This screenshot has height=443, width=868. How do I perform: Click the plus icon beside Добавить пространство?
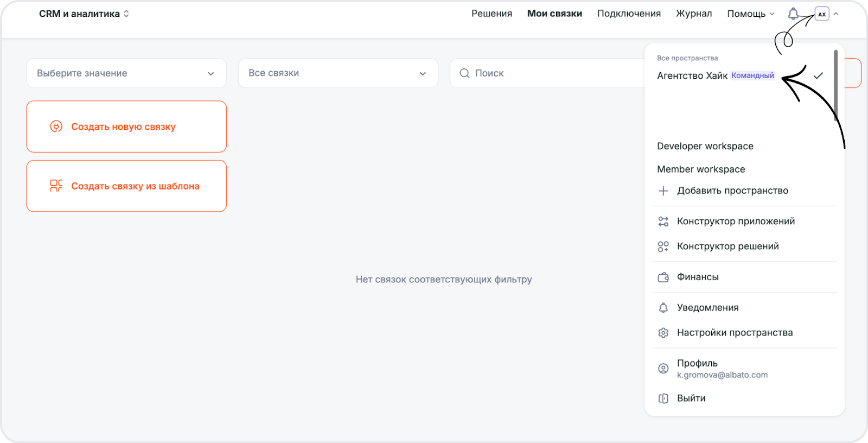pyautogui.click(x=663, y=191)
